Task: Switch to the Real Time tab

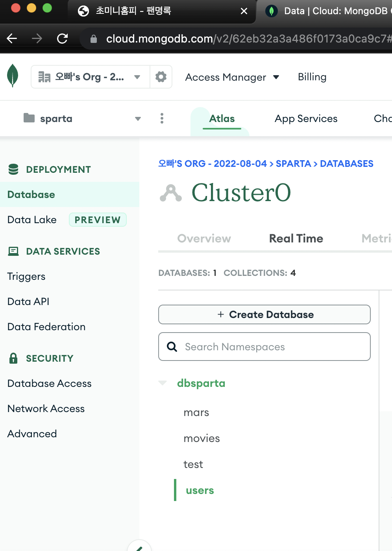Action: click(x=296, y=239)
